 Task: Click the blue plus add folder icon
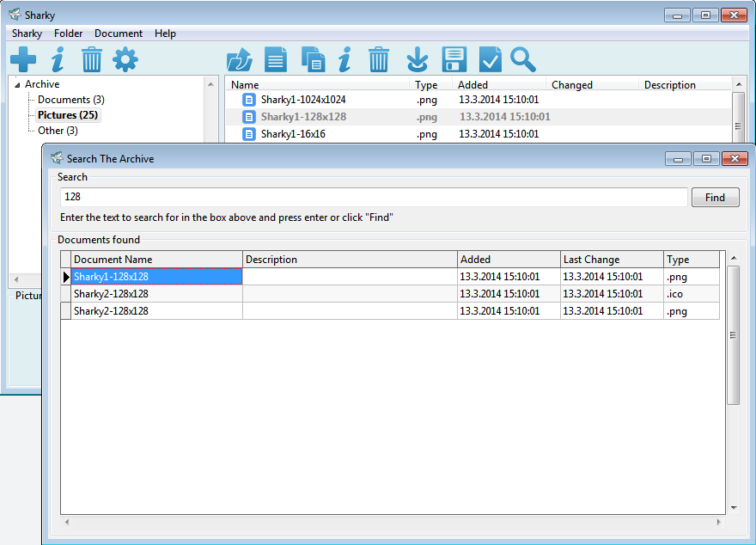click(23, 59)
